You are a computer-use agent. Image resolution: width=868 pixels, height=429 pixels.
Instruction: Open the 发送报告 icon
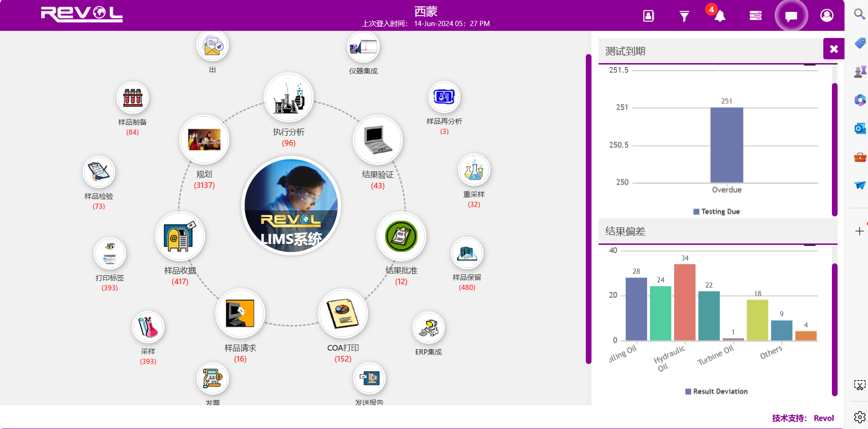370,378
